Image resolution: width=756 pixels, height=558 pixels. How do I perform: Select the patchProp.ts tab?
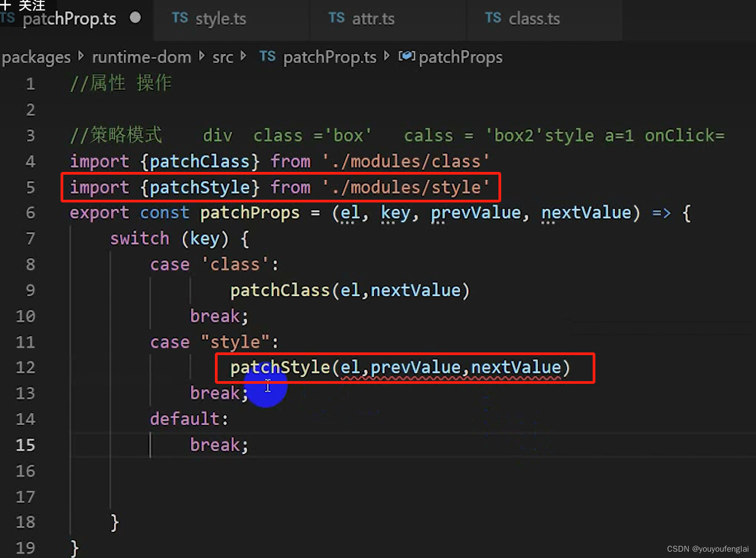click(x=70, y=19)
